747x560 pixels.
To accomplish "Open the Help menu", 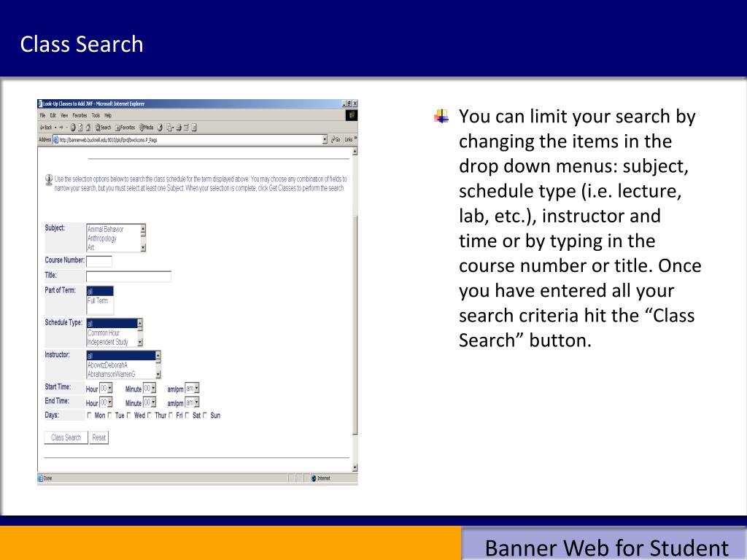I will 108,115.
